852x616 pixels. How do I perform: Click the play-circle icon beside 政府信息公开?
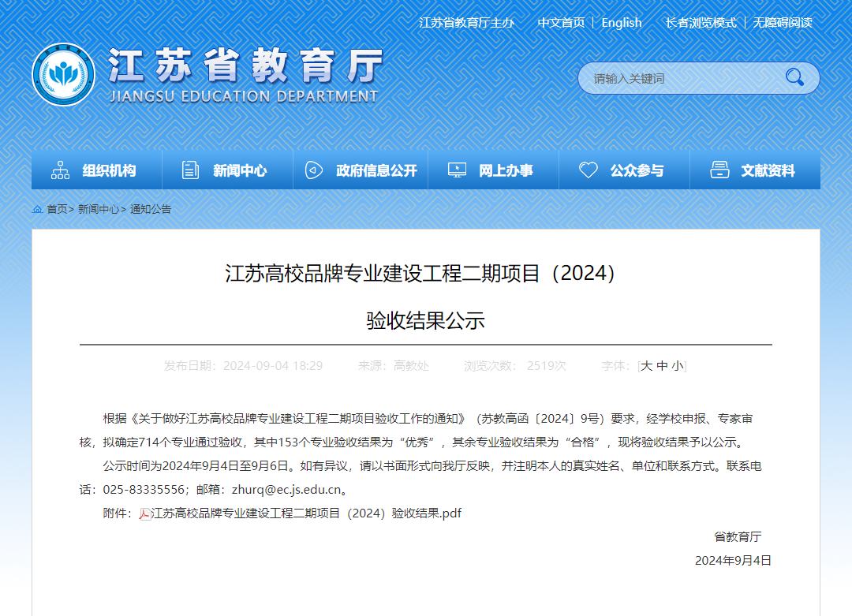click(x=313, y=170)
